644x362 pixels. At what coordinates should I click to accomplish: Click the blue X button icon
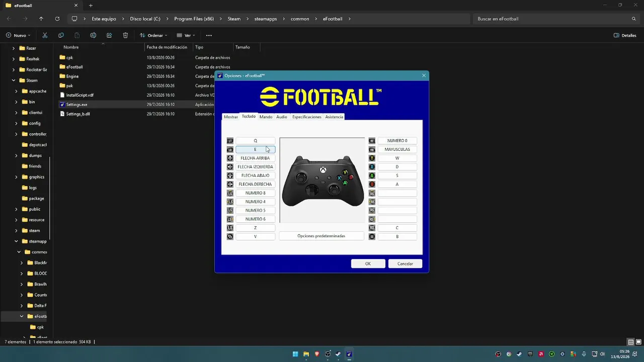[372, 167]
